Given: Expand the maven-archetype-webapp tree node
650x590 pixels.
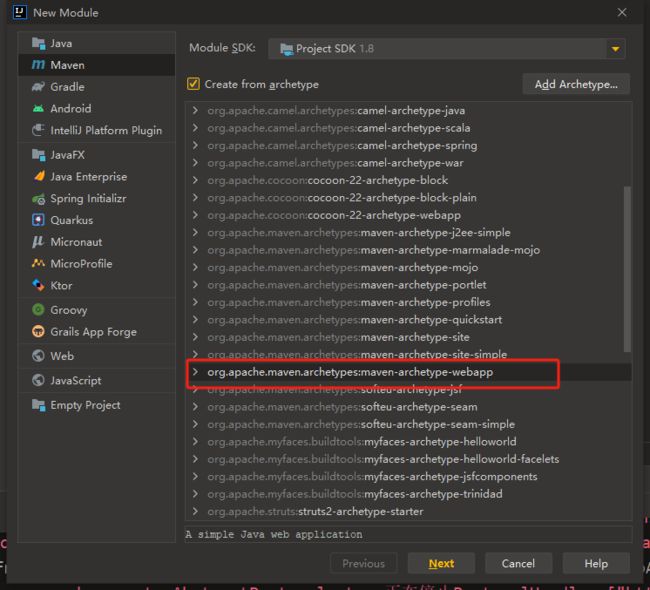Looking at the screenshot, I should (195, 372).
